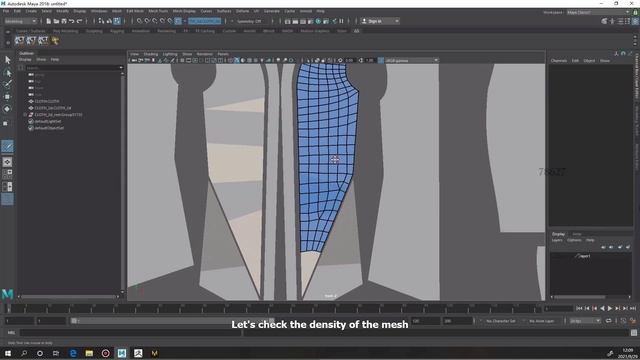This screenshot has height=360, width=640.
Task: Open the viewport Panels menu
Action: coord(223,54)
